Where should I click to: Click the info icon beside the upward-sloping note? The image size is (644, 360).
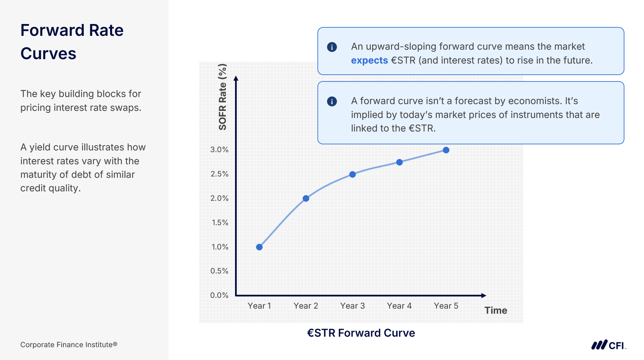(x=332, y=47)
